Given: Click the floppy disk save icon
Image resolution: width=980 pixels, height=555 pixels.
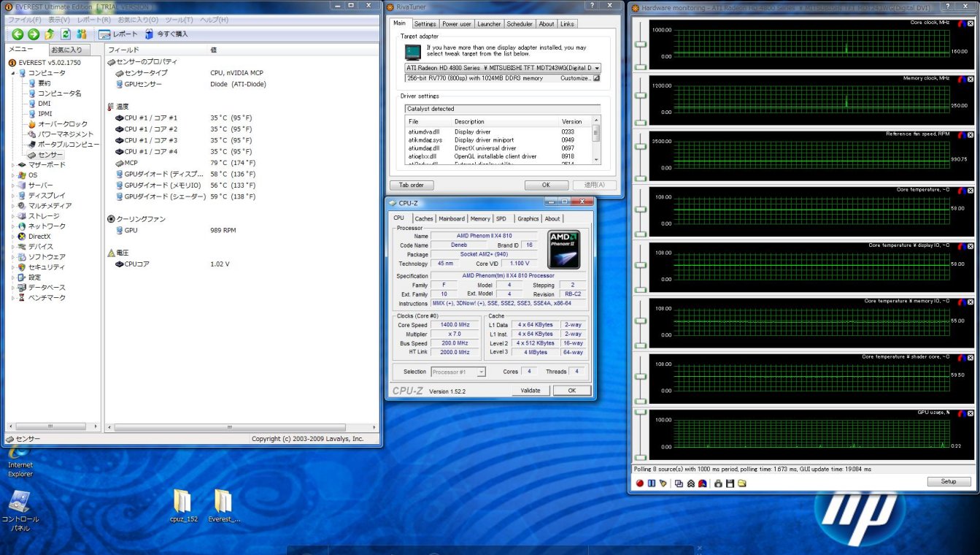Looking at the screenshot, I should point(729,483).
